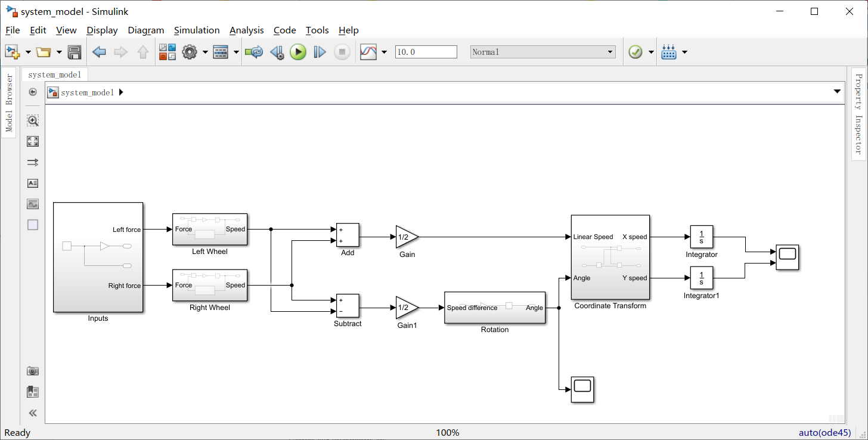868x440 pixels.
Task: Click the Annotation tool in the palette
Action: [33, 183]
